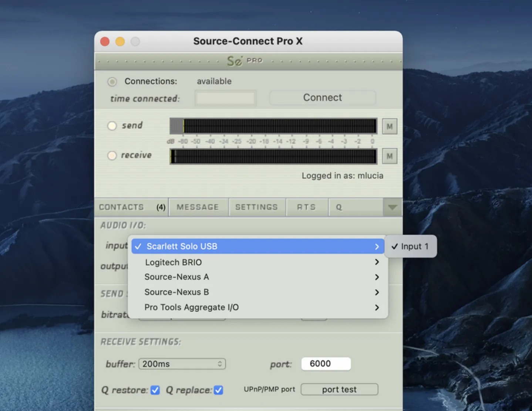532x411 pixels.
Task: Expand the Source-Nexus A submenu arrow
Action: coord(377,277)
